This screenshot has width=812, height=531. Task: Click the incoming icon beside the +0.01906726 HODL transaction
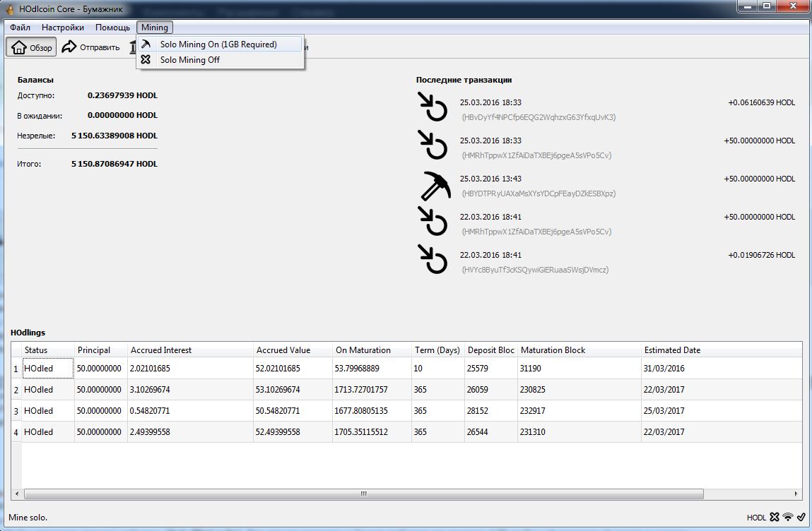coord(433,261)
